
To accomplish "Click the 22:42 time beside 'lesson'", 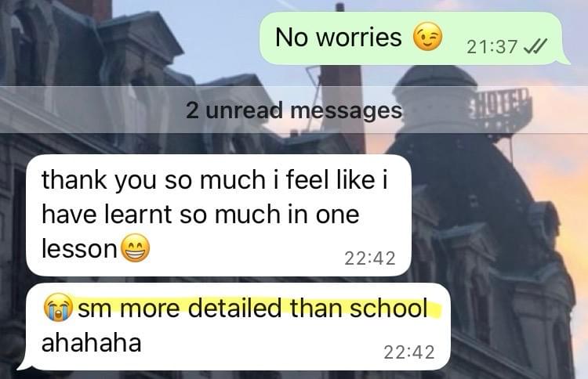I will click(370, 258).
